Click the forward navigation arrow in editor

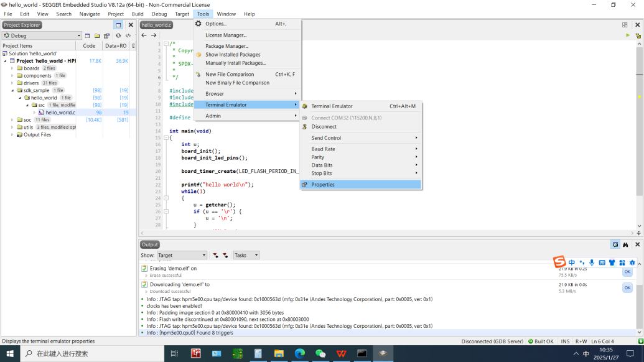tap(154, 35)
